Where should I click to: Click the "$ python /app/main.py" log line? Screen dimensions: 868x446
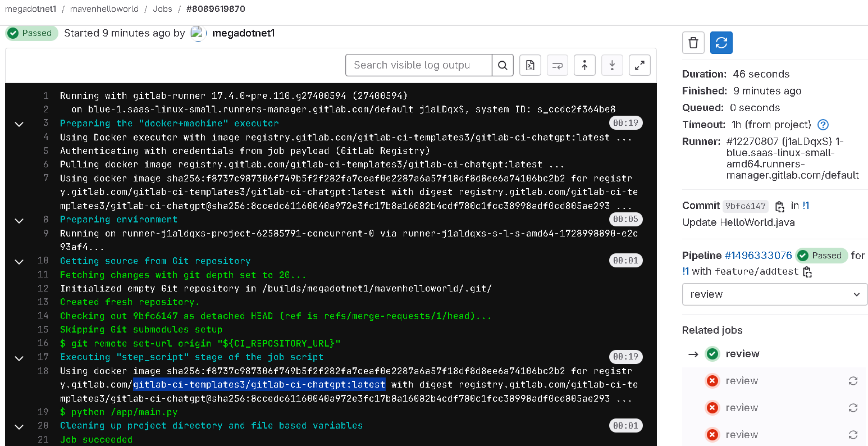click(119, 412)
